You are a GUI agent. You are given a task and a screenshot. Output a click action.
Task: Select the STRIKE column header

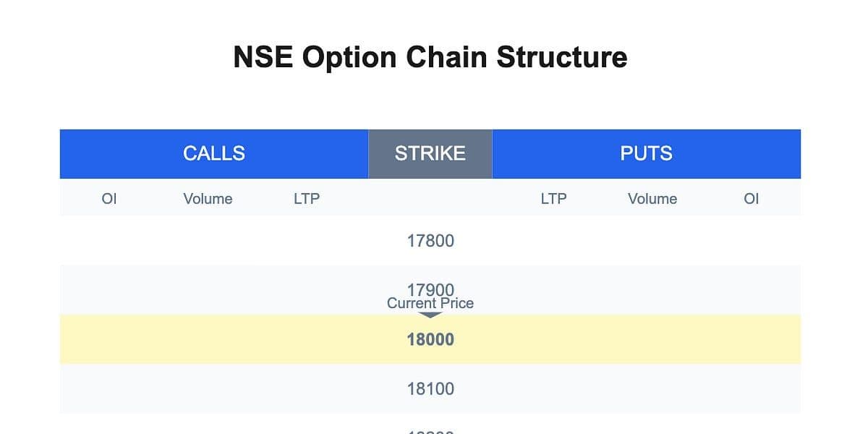(x=430, y=153)
